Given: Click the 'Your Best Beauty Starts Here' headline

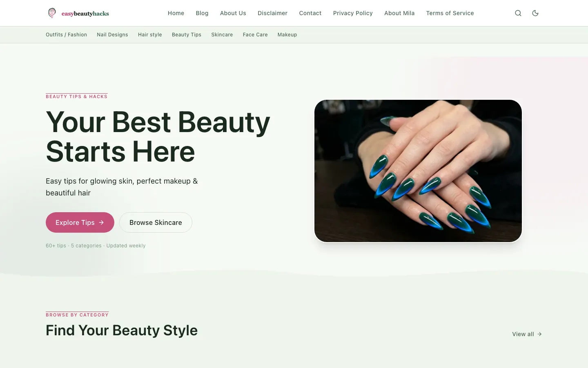Looking at the screenshot, I should point(158,137).
